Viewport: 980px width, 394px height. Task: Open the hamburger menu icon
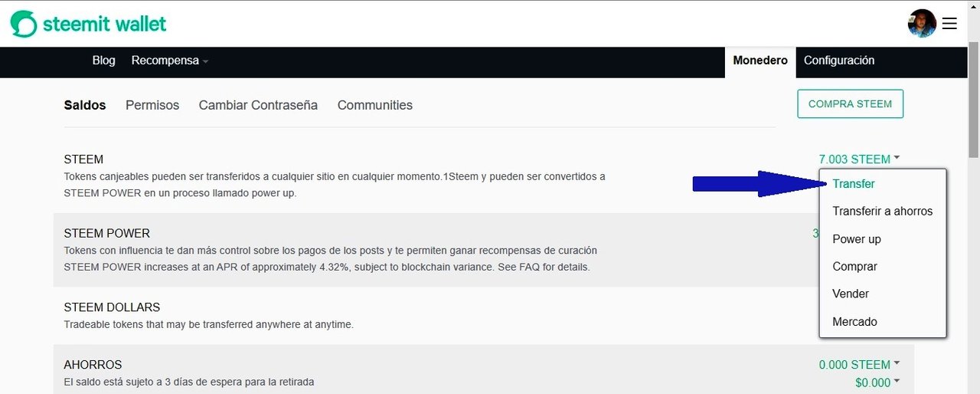949,24
